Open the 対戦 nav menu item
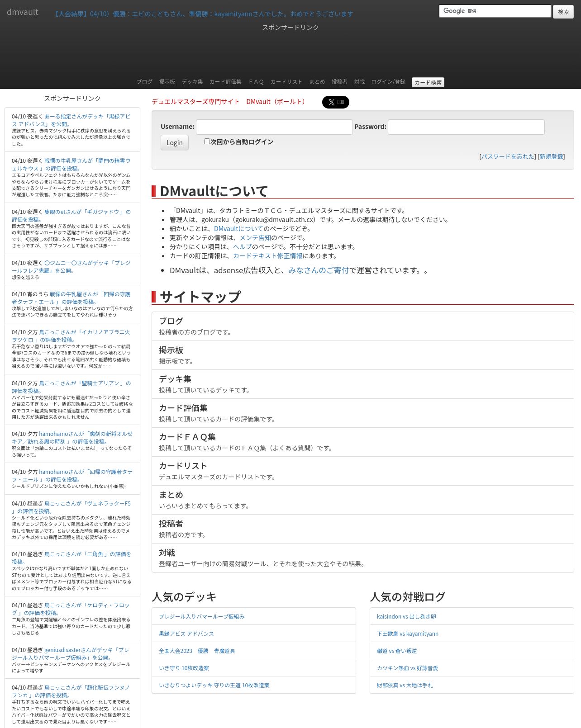 (359, 82)
